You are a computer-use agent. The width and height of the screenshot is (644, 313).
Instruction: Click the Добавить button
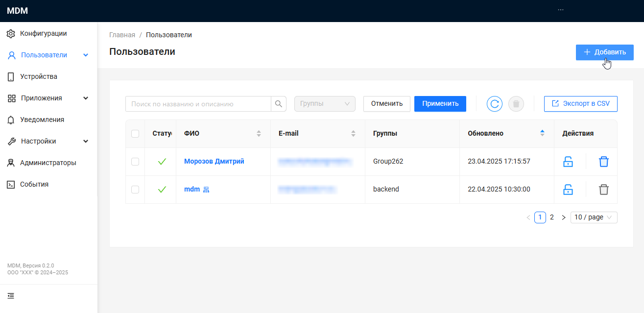point(604,52)
